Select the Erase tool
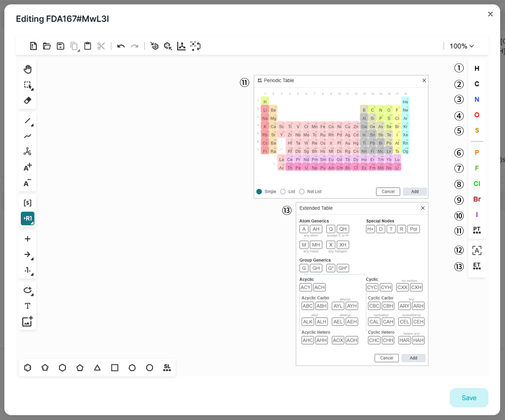 pos(28,100)
